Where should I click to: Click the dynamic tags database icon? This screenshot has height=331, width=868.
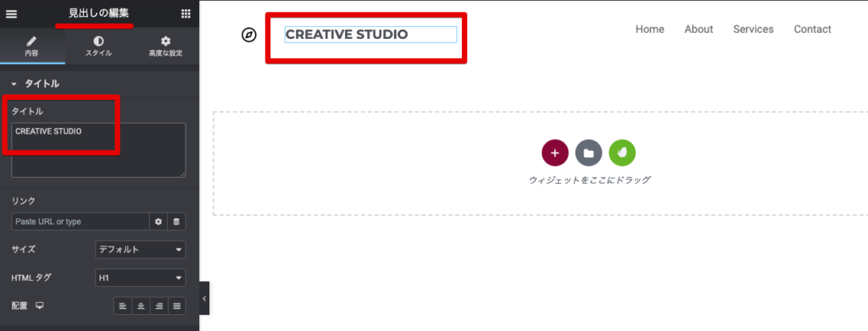click(x=176, y=222)
